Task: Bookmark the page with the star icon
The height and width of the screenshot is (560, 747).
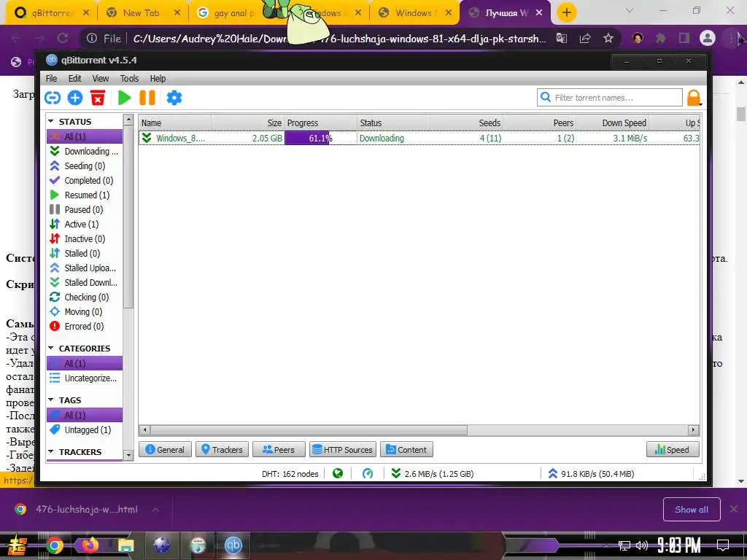Action: [x=608, y=38]
